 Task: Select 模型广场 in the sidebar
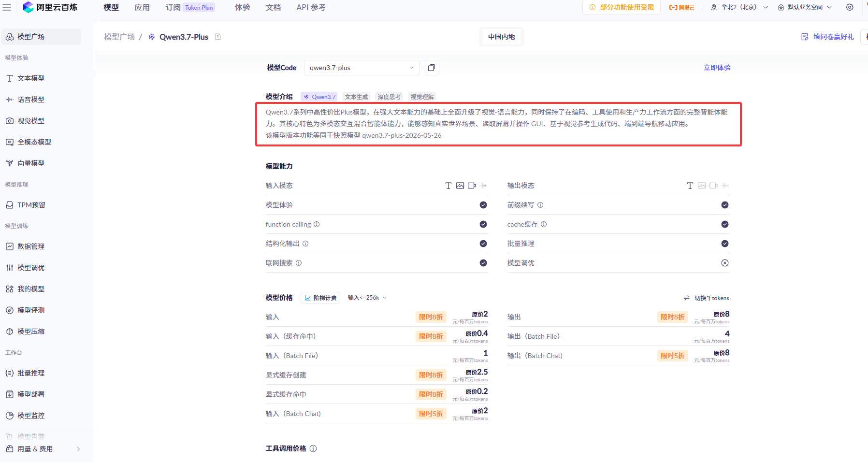pos(42,37)
